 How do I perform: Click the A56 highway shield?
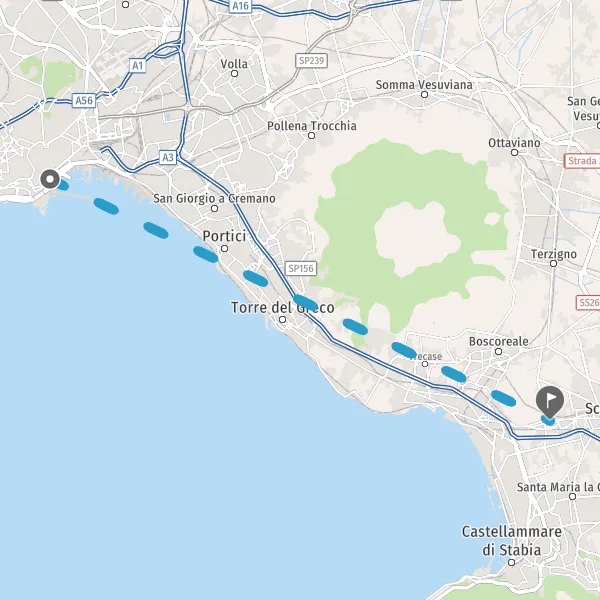84,101
